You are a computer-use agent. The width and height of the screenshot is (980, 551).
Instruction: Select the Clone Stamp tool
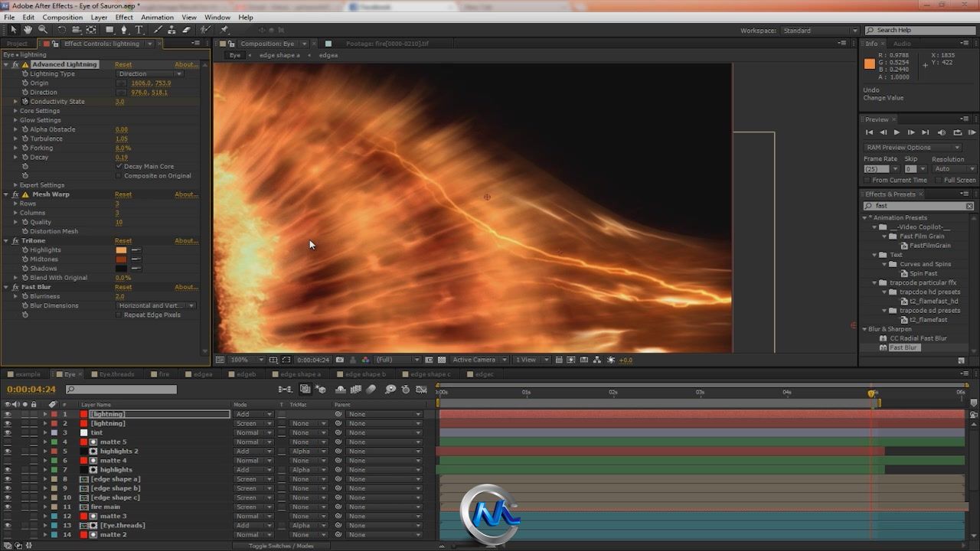coord(172,30)
